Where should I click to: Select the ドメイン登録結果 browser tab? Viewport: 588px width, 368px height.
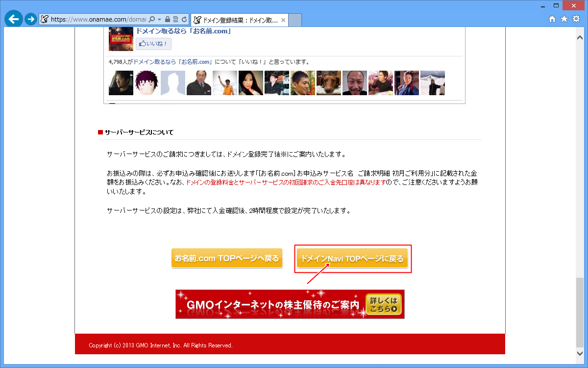point(235,20)
